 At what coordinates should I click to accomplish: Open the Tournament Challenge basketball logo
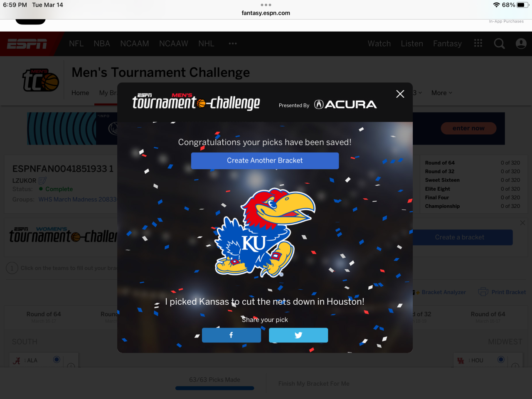(x=41, y=80)
